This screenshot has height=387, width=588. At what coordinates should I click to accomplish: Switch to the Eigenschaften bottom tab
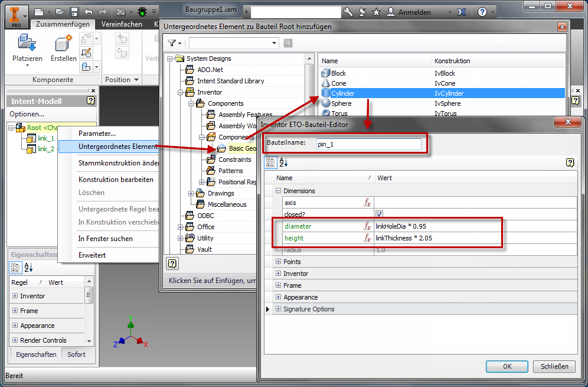pyautogui.click(x=36, y=355)
